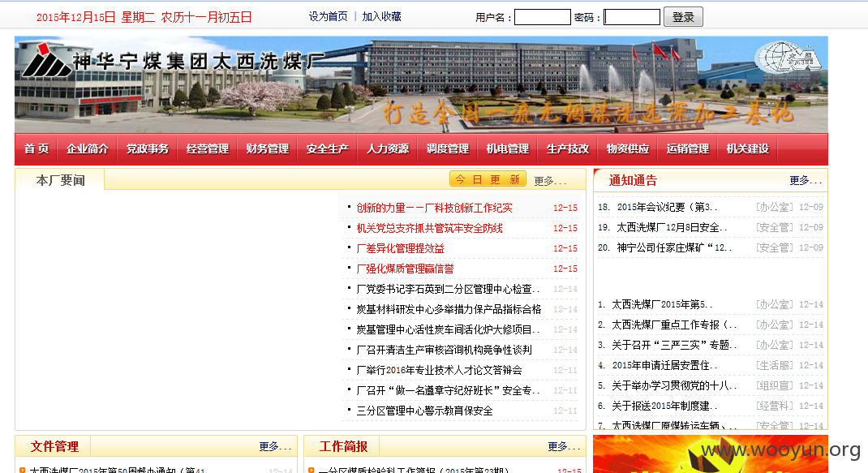This screenshot has width=868, height=473.
Task: Focus the 用户名 username input field
Action: click(x=543, y=17)
